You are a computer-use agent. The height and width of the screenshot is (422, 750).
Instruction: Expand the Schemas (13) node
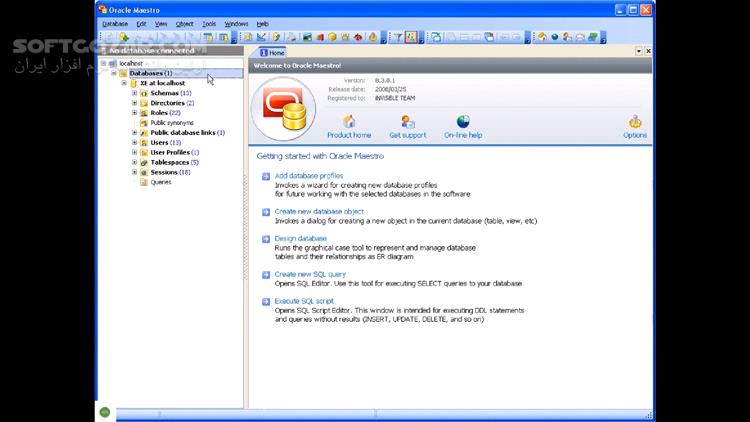(x=134, y=93)
